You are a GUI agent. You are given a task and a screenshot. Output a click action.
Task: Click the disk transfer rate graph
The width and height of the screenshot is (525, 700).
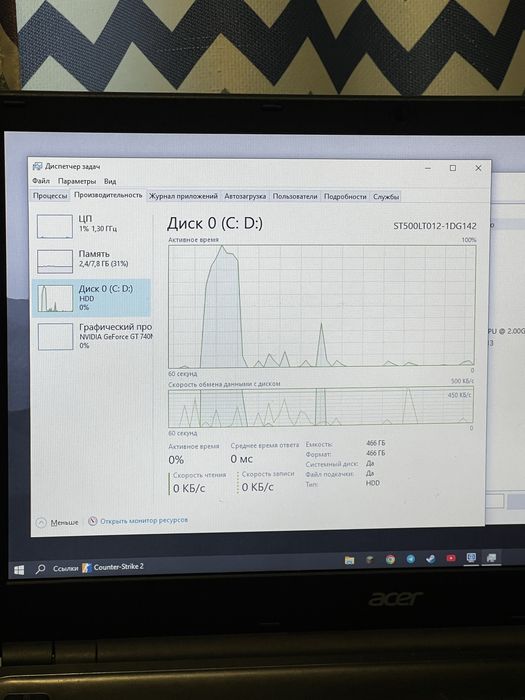click(x=321, y=407)
